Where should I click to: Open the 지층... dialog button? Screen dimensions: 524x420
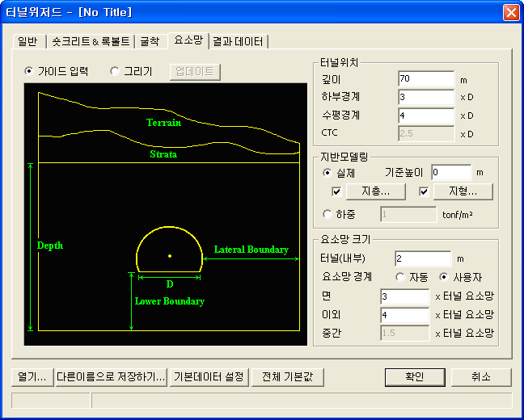[x=376, y=191]
